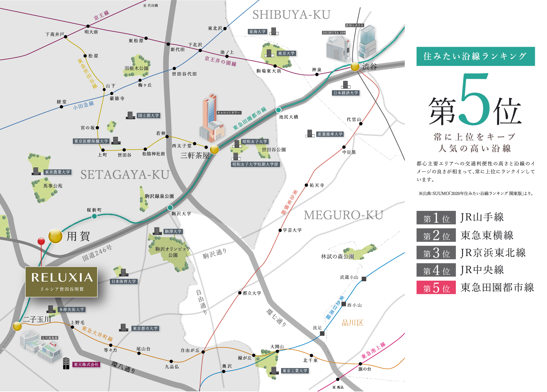The height and width of the screenshot is (392, 547).
Task: Click the building icon beside 東京農業大学
Action: tap(36, 171)
